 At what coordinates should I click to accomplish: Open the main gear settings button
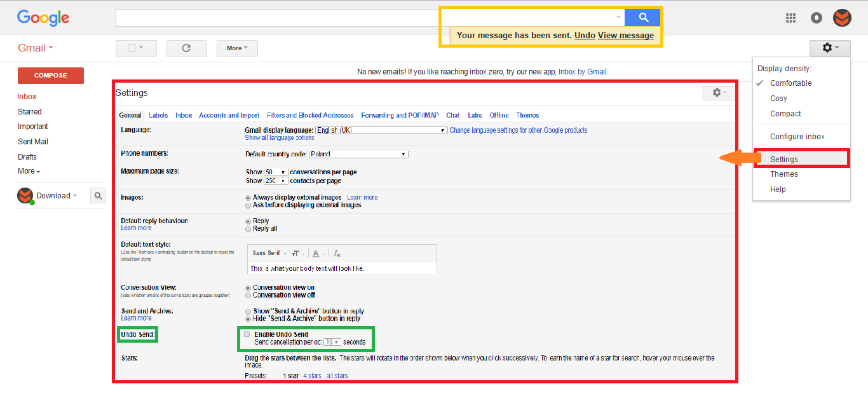(830, 48)
